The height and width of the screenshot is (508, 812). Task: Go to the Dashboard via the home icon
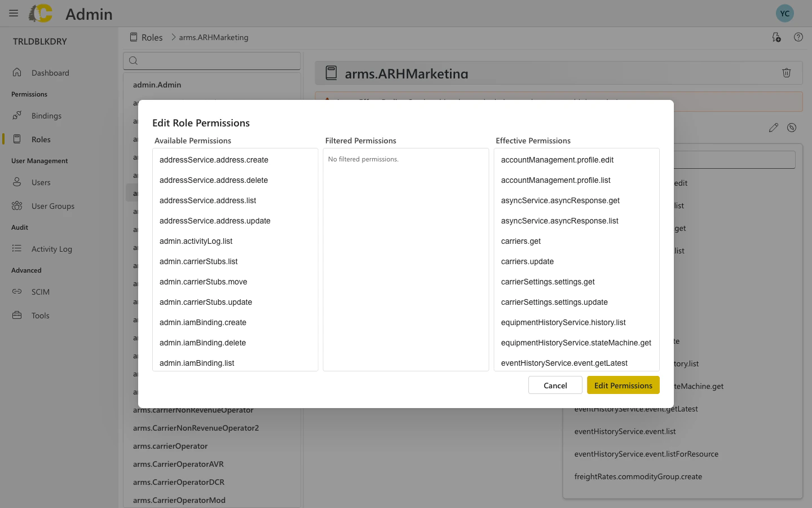click(x=50, y=72)
